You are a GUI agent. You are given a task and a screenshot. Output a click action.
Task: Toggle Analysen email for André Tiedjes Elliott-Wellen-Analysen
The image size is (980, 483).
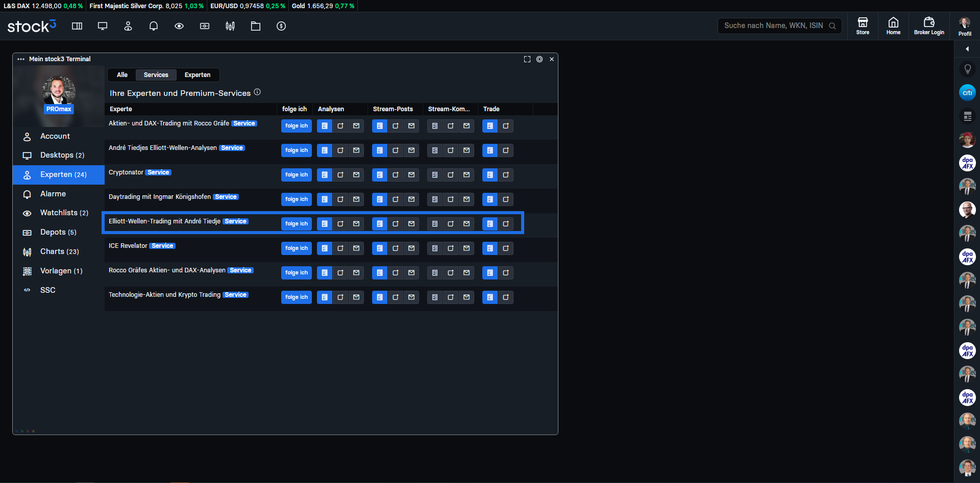[356, 150]
